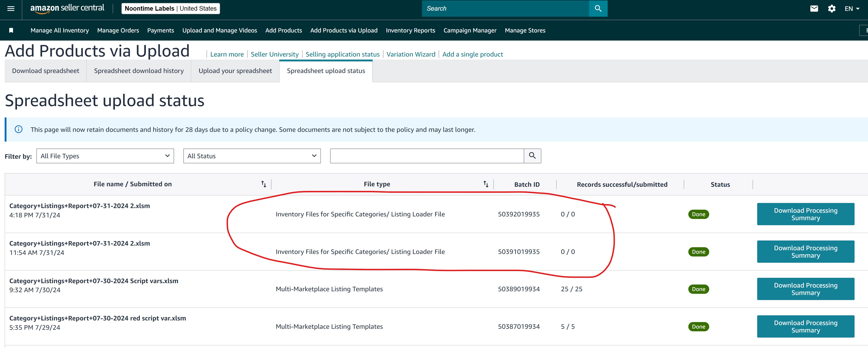The width and height of the screenshot is (868, 348).
Task: Open the Variation Wizard link
Action: click(x=411, y=54)
